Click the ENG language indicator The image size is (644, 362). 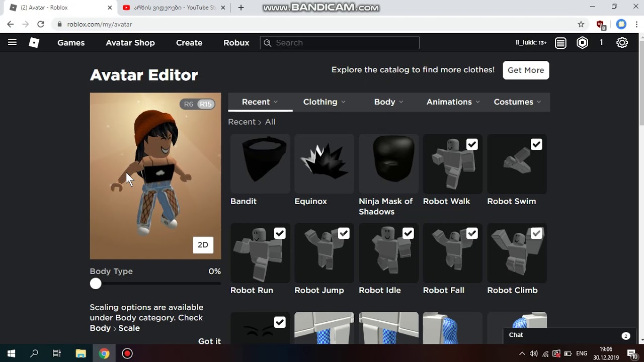click(x=582, y=353)
